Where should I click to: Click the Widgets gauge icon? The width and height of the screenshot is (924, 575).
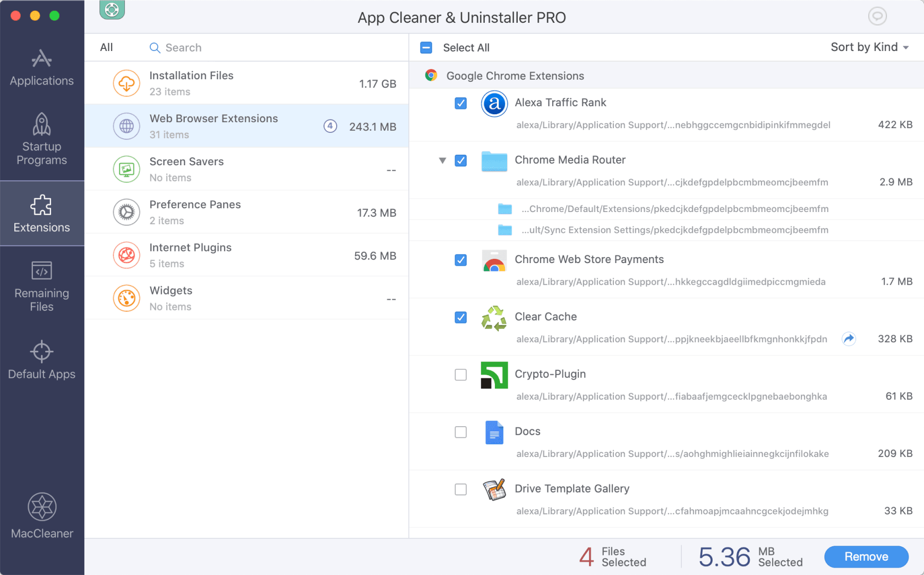[x=126, y=299]
